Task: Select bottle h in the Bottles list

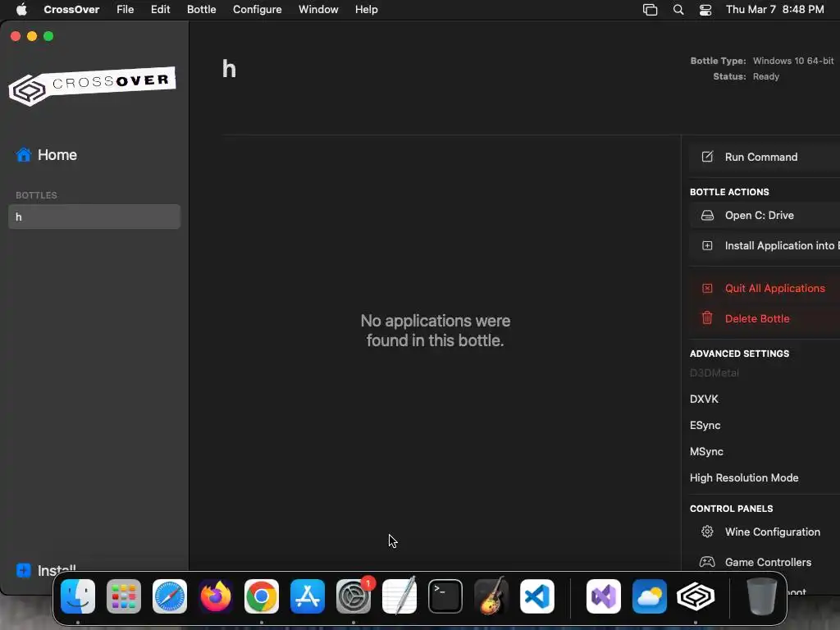Action: 94,217
